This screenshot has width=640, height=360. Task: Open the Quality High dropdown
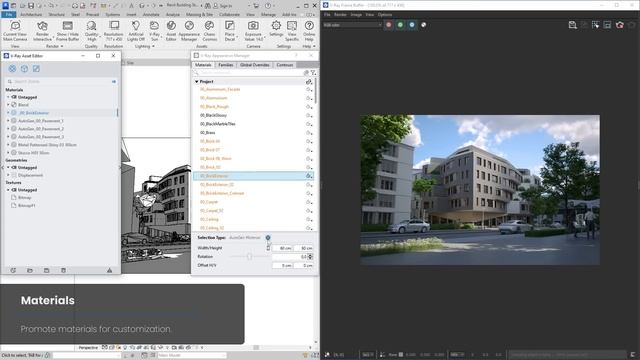(x=91, y=31)
